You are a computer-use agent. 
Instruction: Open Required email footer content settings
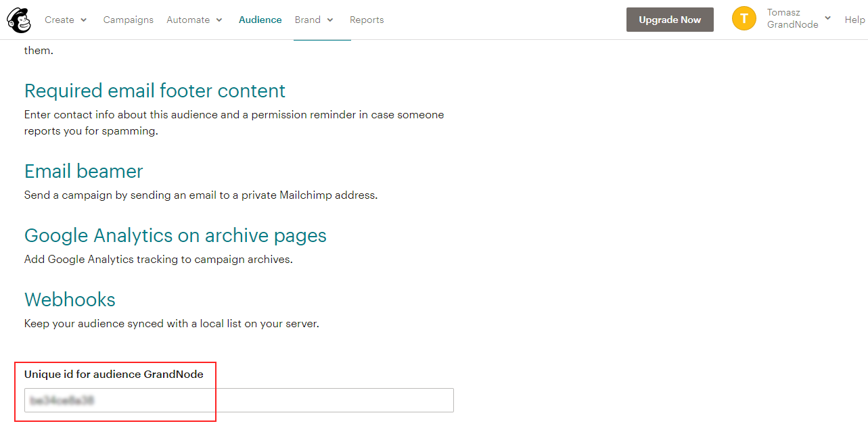tap(155, 91)
